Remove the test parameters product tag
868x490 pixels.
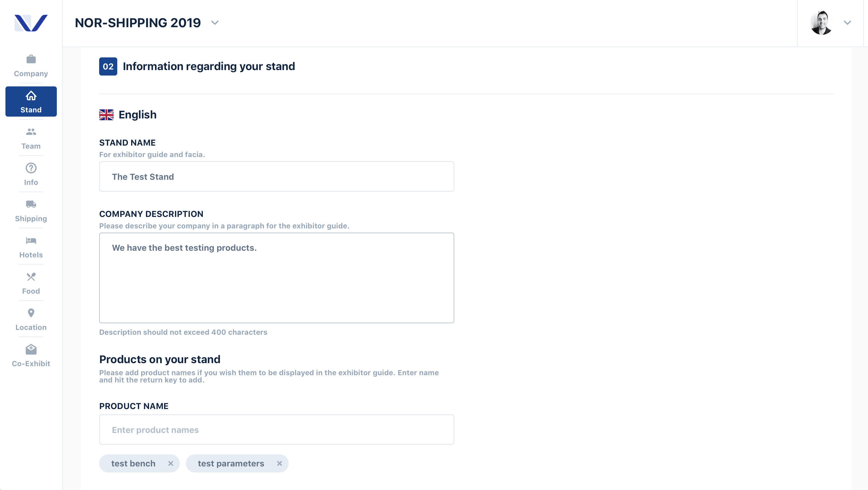pyautogui.click(x=279, y=463)
